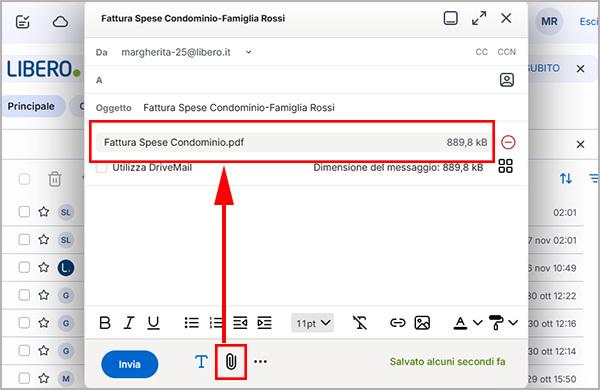Screen dimensions: 600x390
Task: Increase paragraph indent
Action: pos(264,323)
